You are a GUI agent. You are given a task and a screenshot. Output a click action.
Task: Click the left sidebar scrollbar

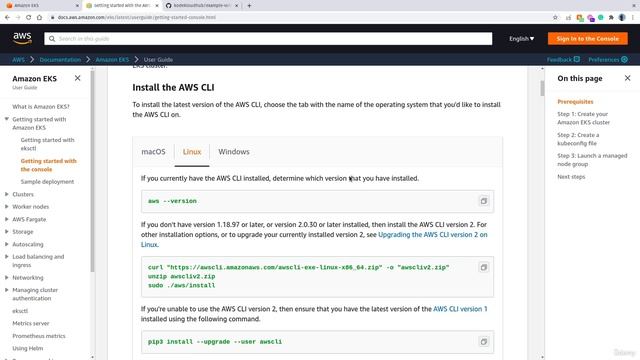coord(92,171)
